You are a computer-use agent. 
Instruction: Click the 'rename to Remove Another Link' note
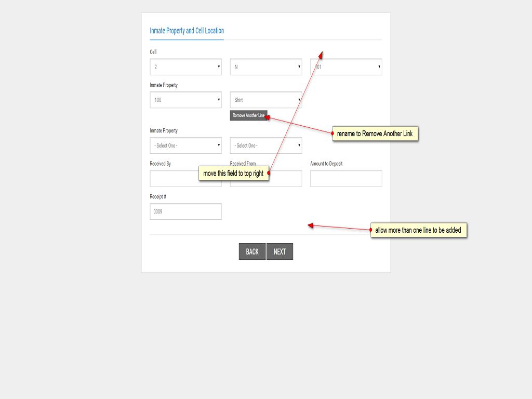click(375, 134)
